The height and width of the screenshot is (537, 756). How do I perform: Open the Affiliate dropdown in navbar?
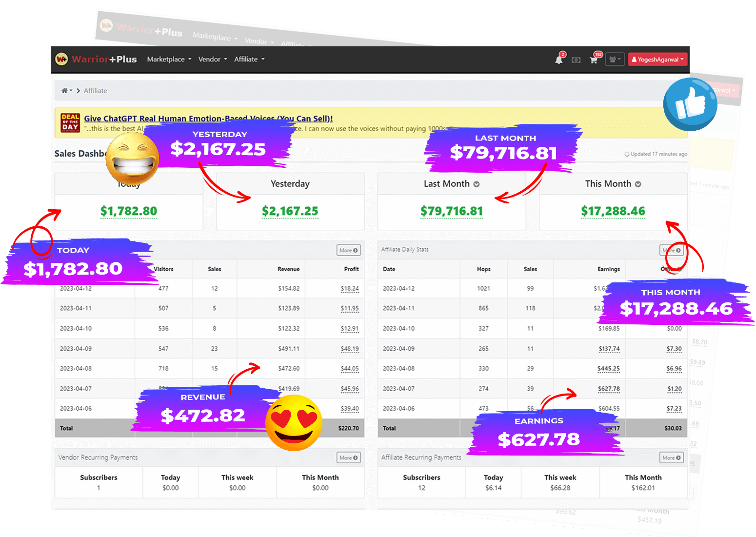(249, 60)
